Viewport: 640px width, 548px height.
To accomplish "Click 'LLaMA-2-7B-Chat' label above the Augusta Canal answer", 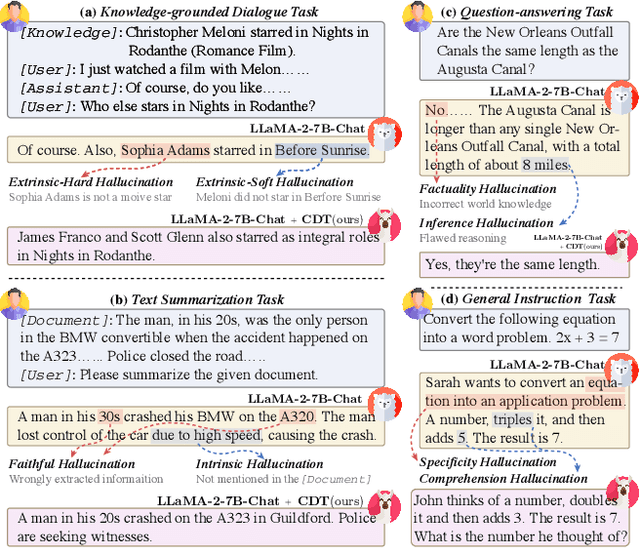I will pos(547,91).
